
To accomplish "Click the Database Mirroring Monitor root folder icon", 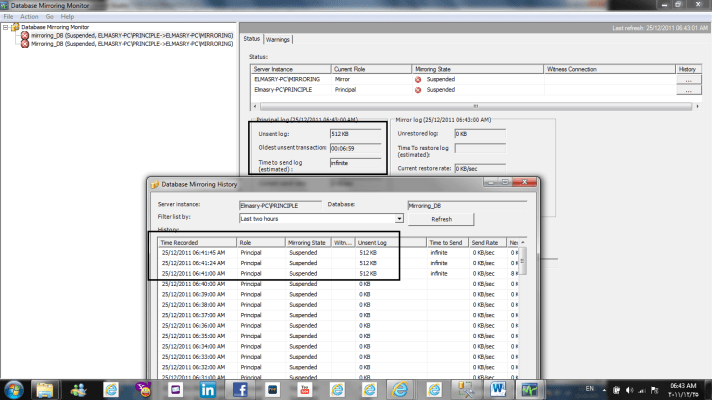I will (15, 27).
